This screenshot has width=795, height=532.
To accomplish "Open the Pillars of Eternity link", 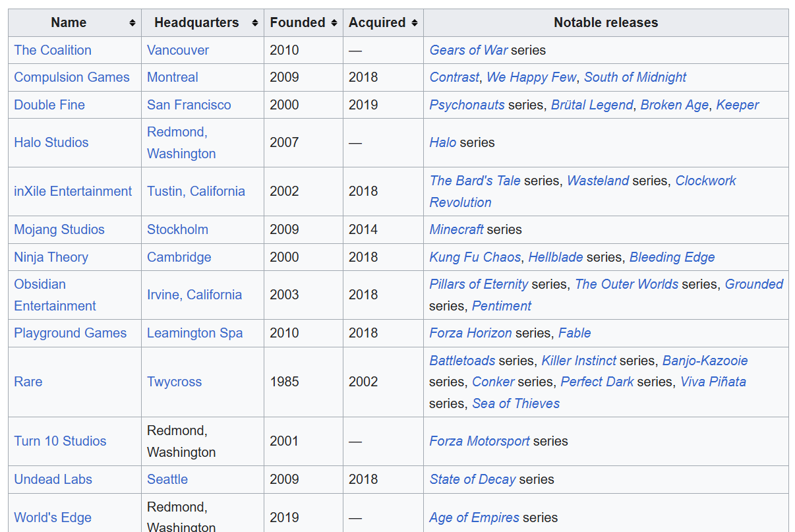I will pos(479,284).
